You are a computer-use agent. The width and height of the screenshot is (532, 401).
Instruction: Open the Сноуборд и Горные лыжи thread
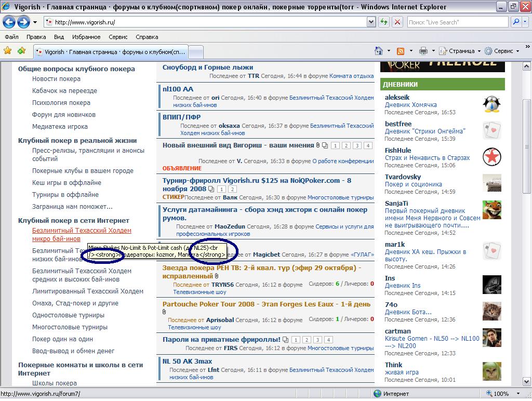(208, 67)
